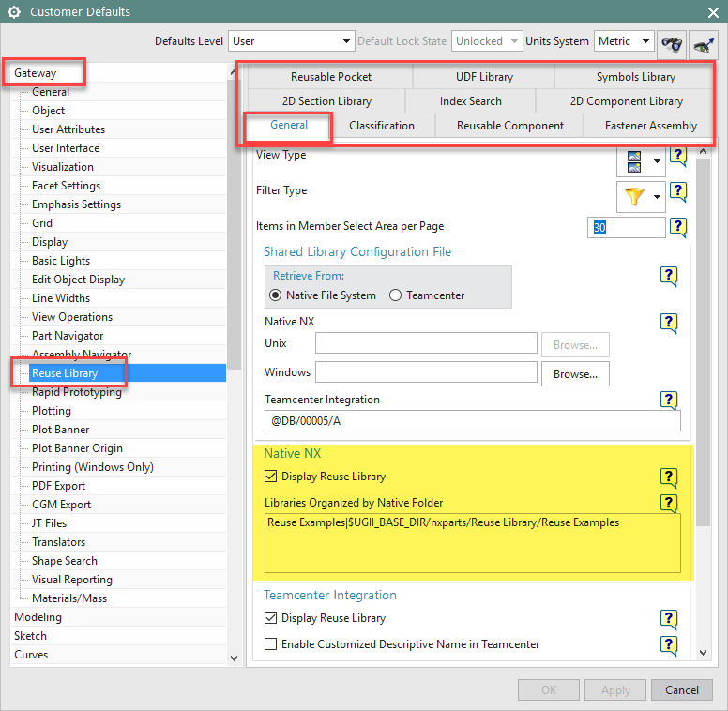728x711 pixels.
Task: Click the Items per Page input field
Action: point(626,227)
